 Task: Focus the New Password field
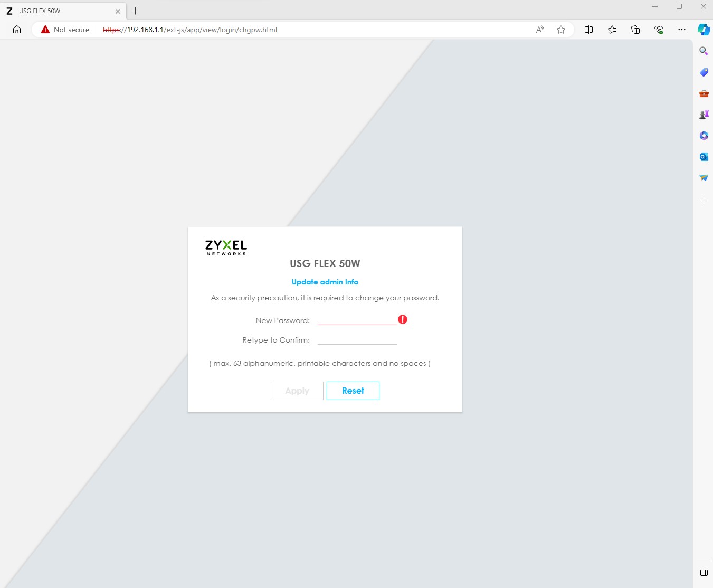[x=357, y=320]
